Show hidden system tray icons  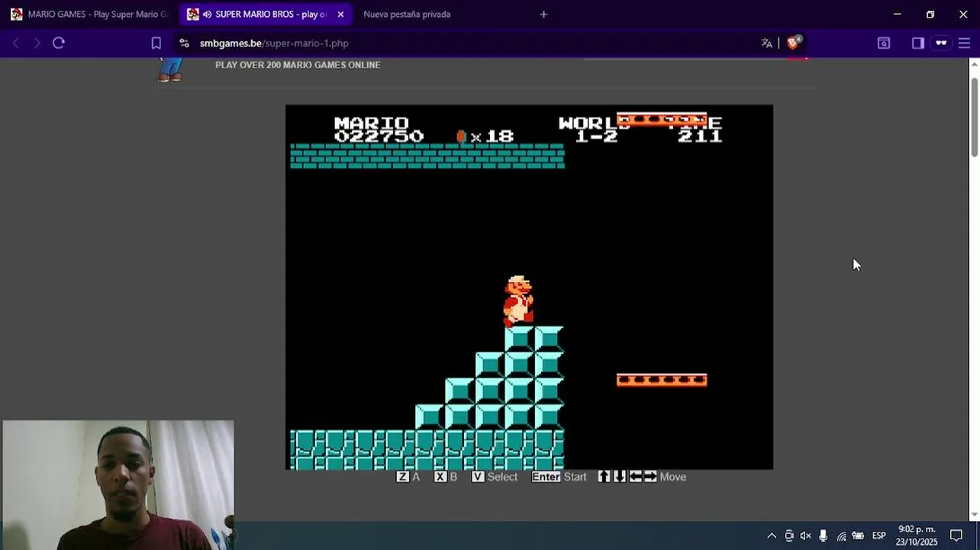(772, 536)
